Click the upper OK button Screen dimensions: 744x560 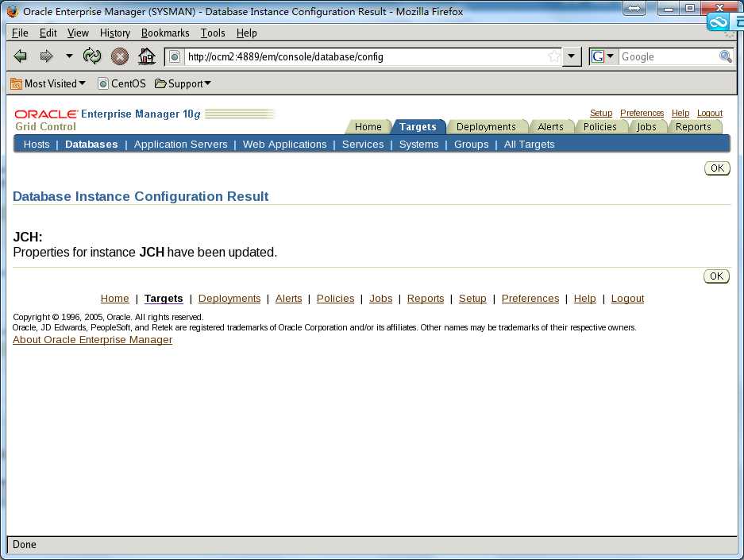coord(718,168)
